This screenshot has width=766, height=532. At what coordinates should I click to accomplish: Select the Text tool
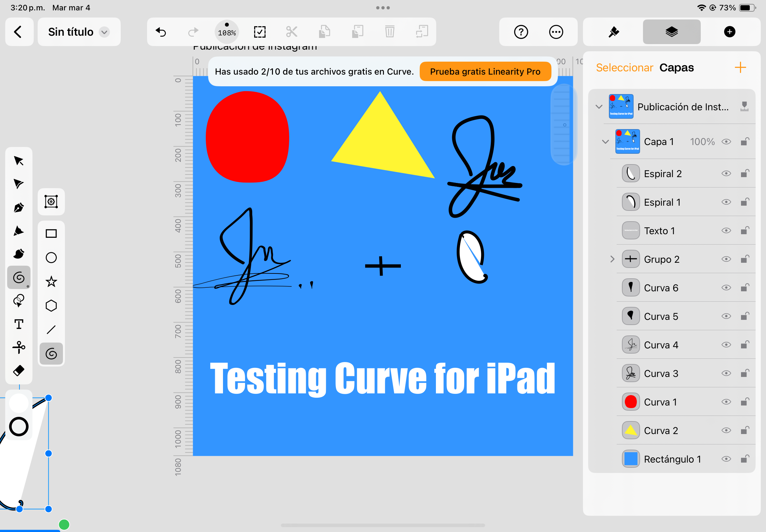click(x=19, y=324)
